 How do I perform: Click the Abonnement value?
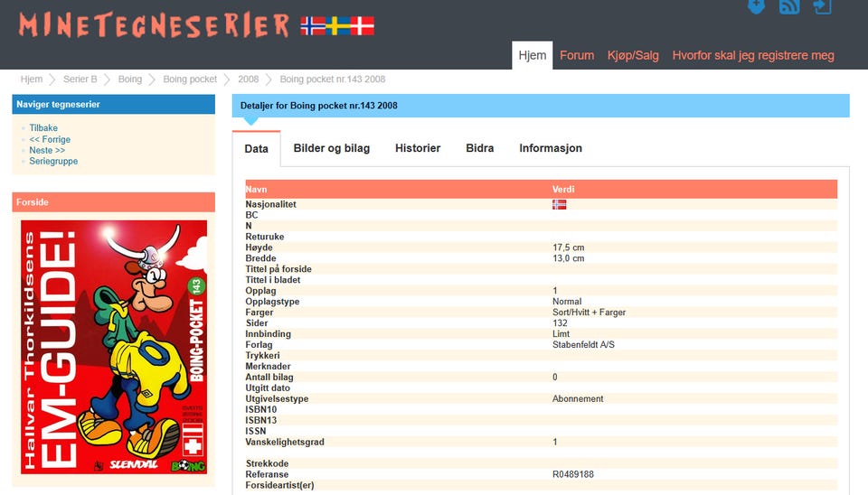[x=578, y=398]
